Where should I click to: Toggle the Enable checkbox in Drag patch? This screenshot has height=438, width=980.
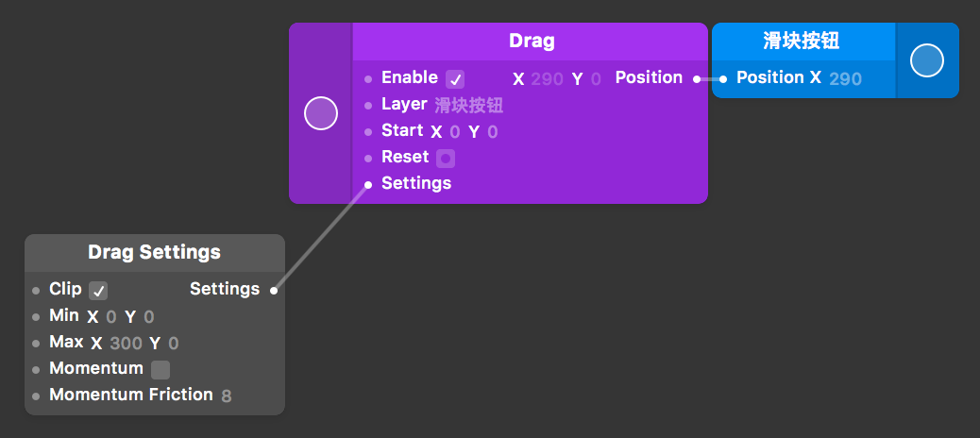click(455, 79)
